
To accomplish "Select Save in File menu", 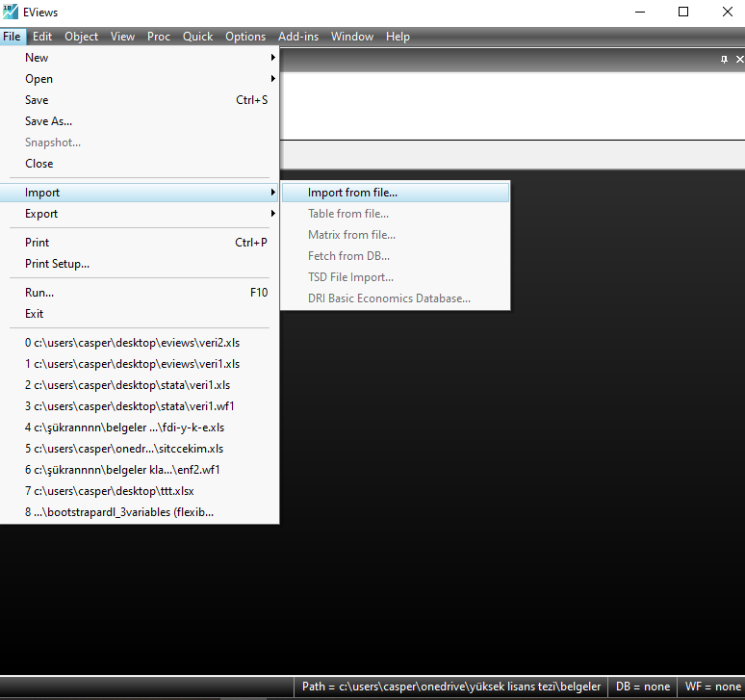I will click(140, 100).
